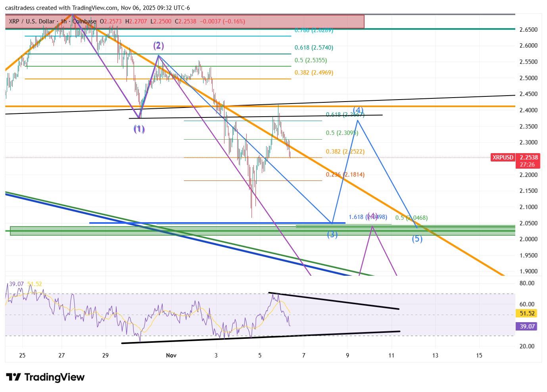Click the XRP / U.S. Dollar symbol title
Screen dimensions: 547x392
click(x=32, y=21)
